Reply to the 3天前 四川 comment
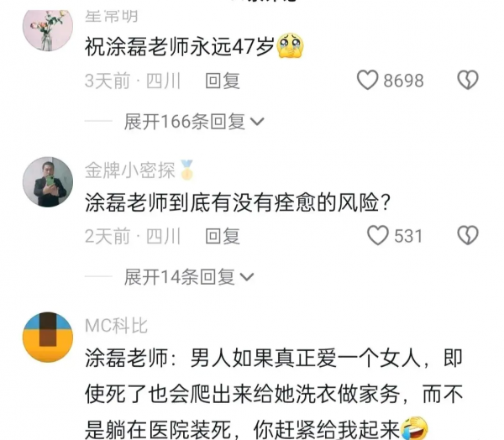 [223, 81]
